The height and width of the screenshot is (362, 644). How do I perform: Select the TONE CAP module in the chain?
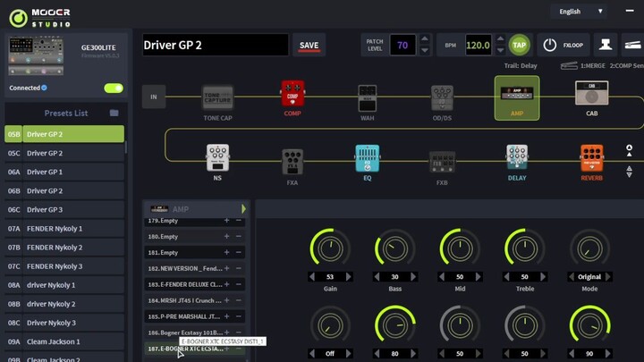(217, 97)
